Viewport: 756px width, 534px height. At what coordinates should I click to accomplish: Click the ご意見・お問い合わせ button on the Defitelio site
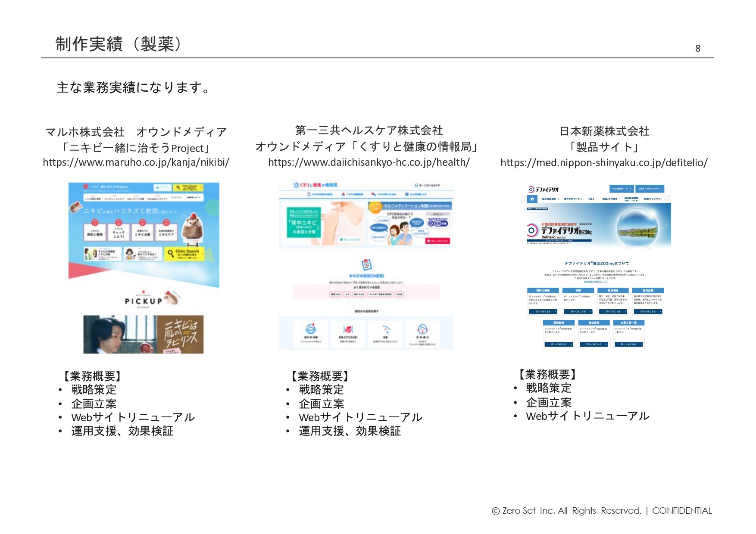pyautogui.click(x=649, y=189)
